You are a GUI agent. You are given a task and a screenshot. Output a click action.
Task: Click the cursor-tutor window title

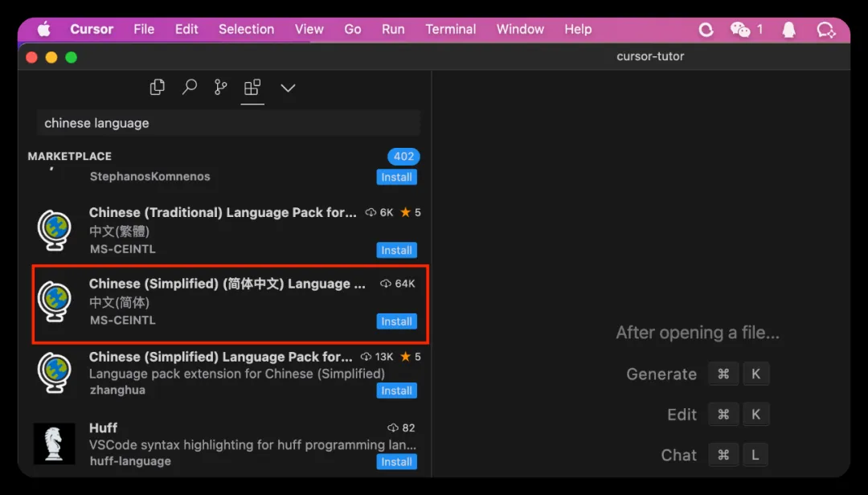[650, 56]
